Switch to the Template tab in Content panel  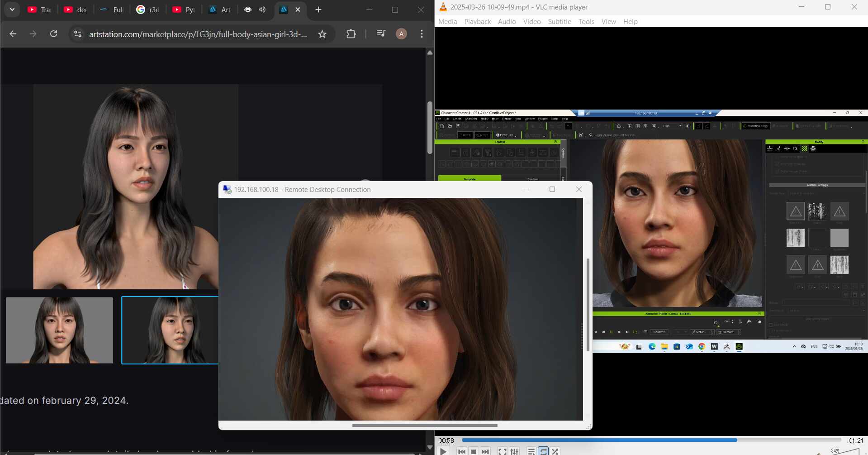point(470,179)
